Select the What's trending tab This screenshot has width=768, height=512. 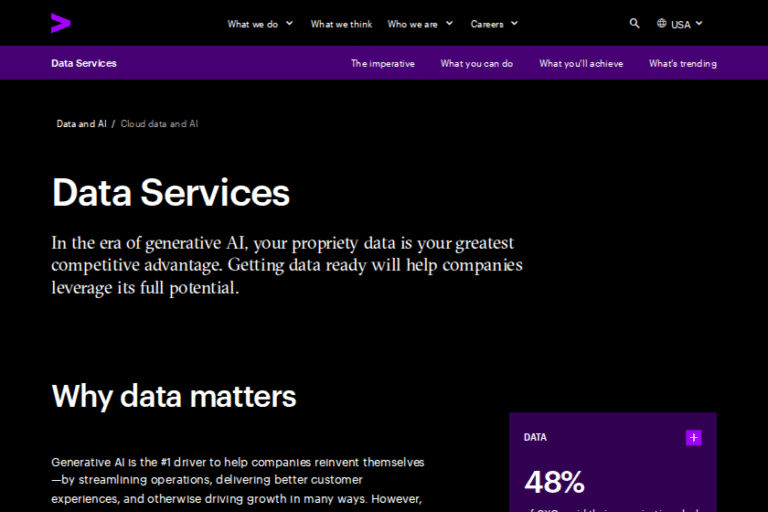(683, 63)
